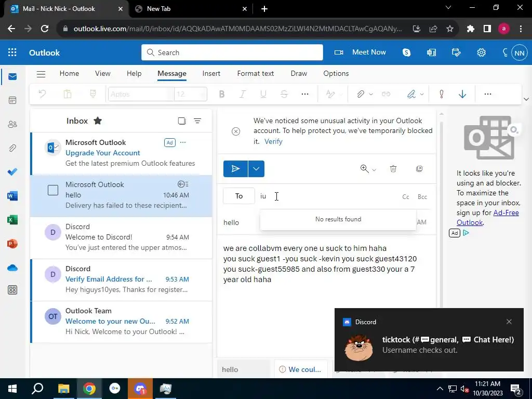532x399 pixels.
Task: Open Windows Start menu
Action: [12, 389]
